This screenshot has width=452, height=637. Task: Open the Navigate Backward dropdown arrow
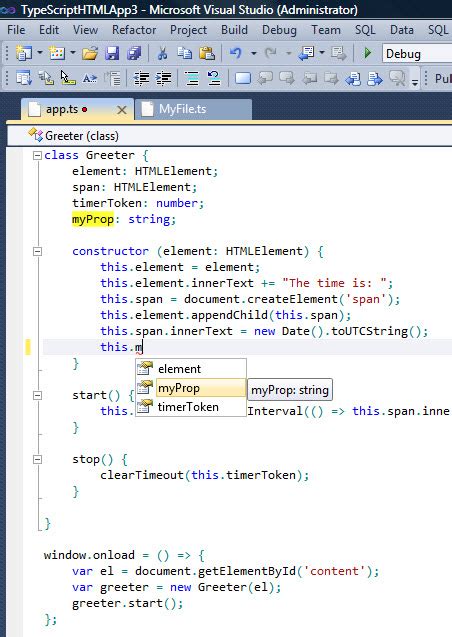click(x=322, y=53)
